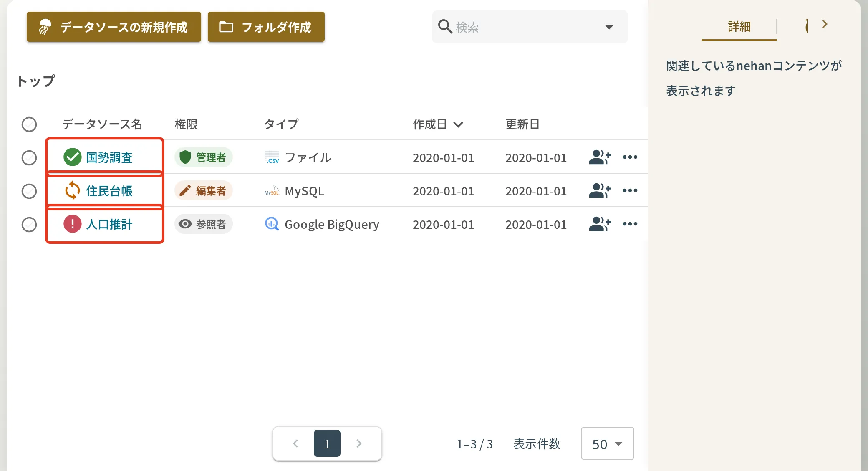The height and width of the screenshot is (471, 868).
Task: Click the search magnifier icon
Action: coord(445,27)
